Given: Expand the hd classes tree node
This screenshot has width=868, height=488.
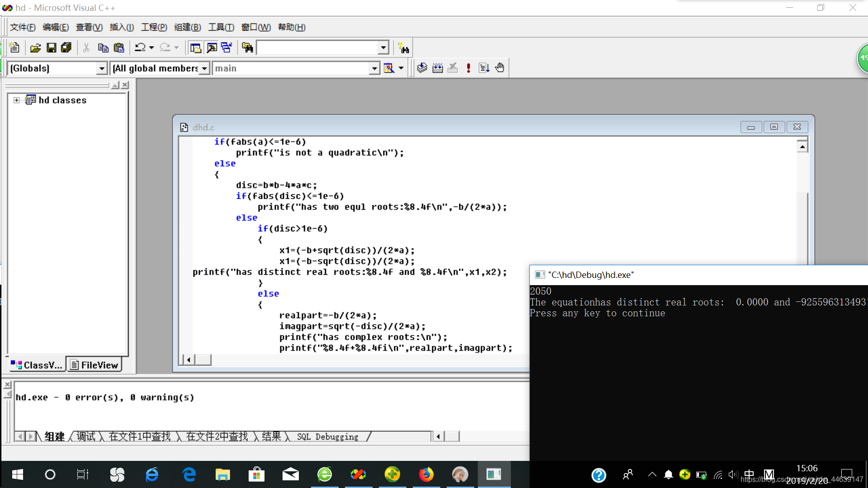Looking at the screenshot, I should pyautogui.click(x=17, y=100).
